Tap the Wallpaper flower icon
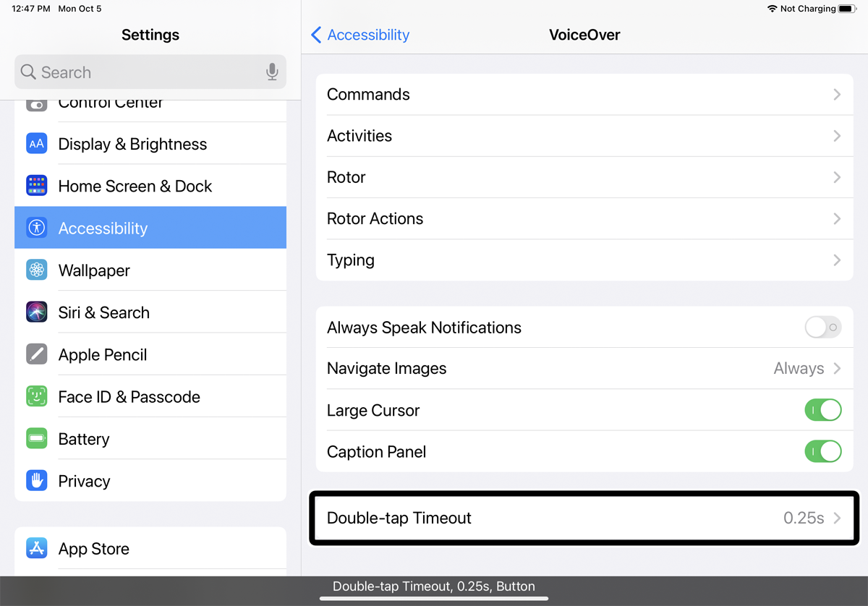The width and height of the screenshot is (868, 606). (37, 270)
